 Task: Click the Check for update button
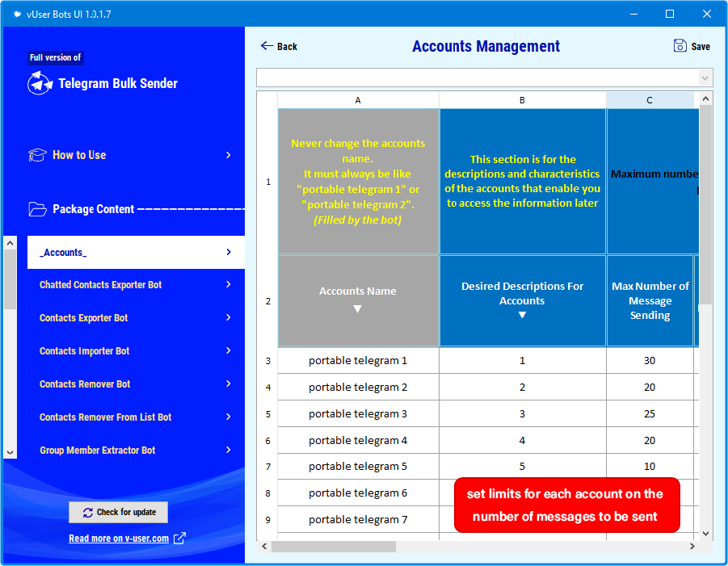[x=119, y=512]
